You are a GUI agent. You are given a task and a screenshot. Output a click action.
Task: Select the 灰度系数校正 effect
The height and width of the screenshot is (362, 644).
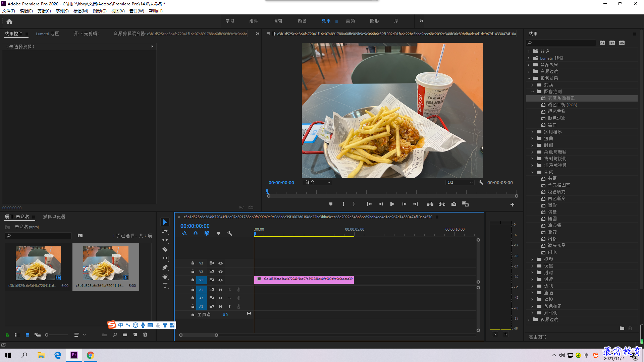(582, 98)
